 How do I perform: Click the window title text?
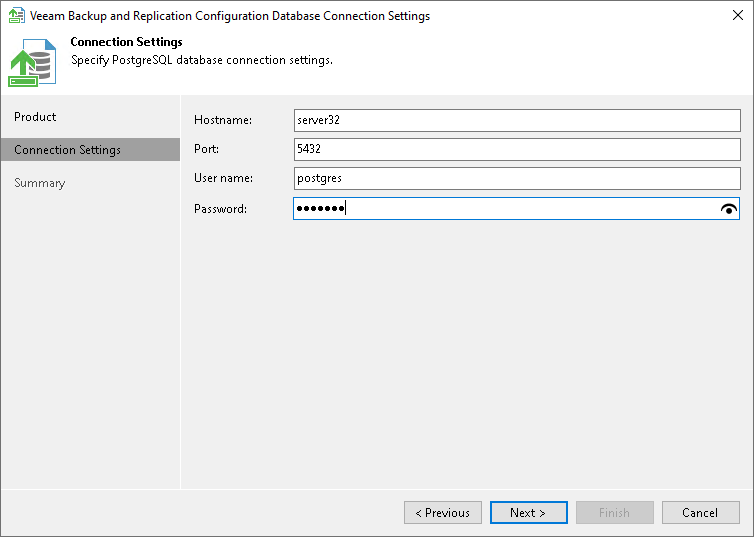tap(230, 16)
